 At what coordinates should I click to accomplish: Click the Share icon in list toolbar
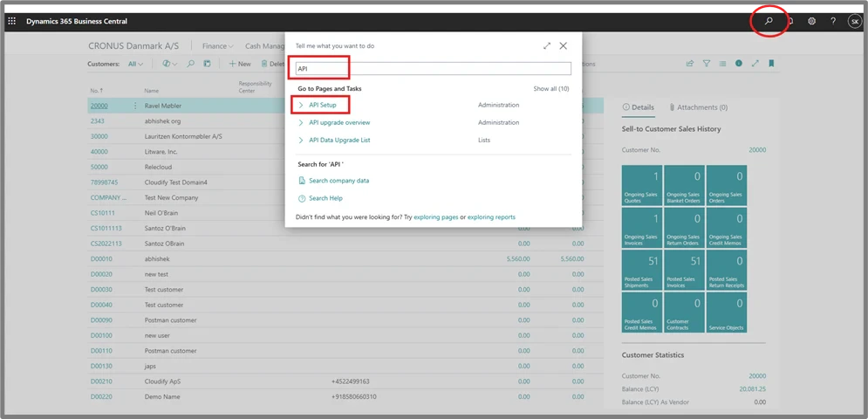[x=690, y=64]
